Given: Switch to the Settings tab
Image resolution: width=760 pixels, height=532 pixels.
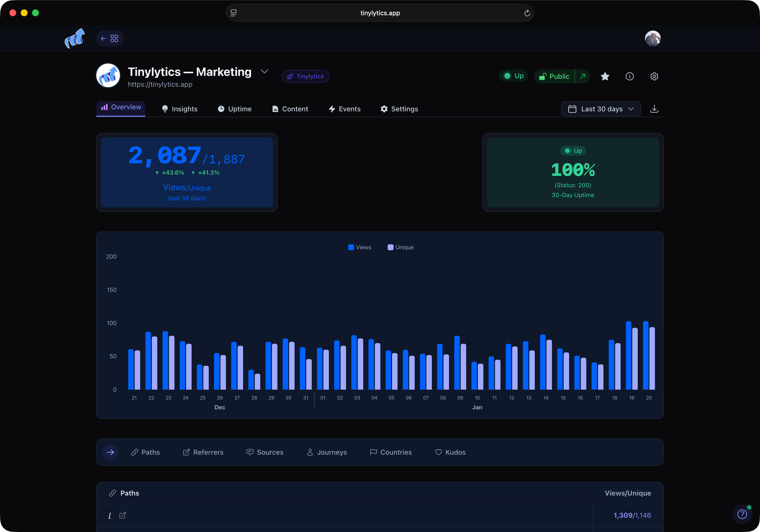Looking at the screenshot, I should [399, 109].
